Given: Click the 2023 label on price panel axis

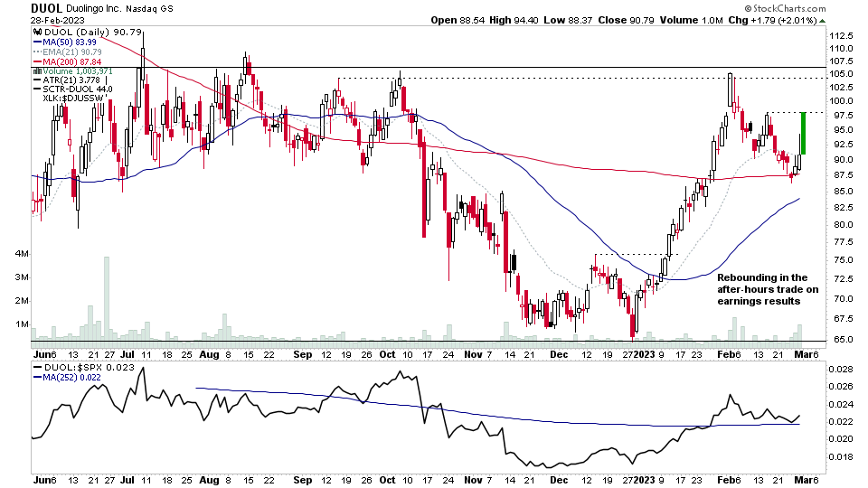Looking at the screenshot, I should (644, 354).
